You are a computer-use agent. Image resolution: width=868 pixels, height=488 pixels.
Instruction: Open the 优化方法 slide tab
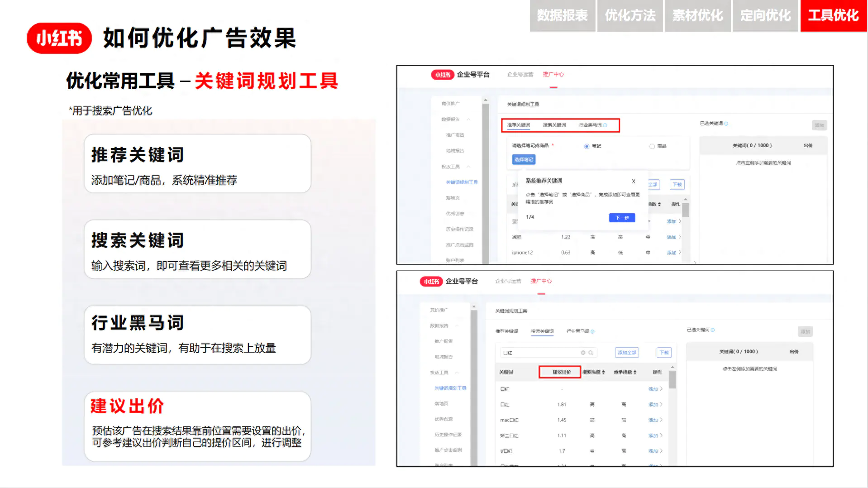(x=630, y=16)
